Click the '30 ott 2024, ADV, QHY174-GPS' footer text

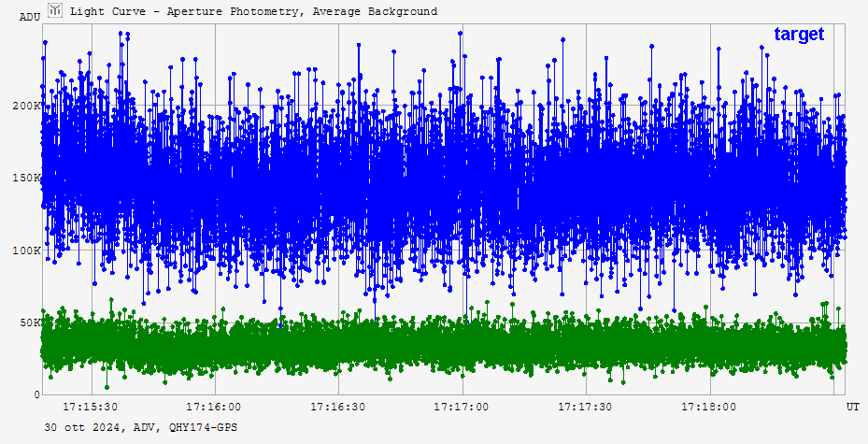[141, 427]
